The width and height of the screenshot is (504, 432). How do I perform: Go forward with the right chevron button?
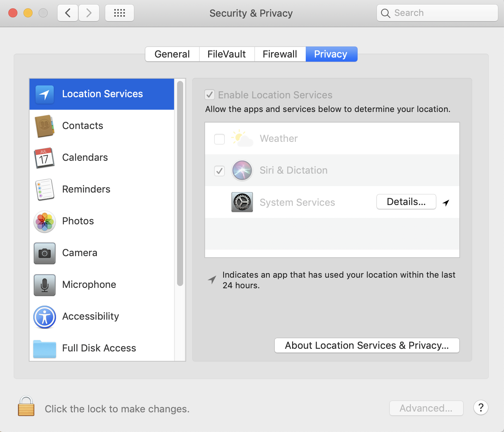coord(89,13)
